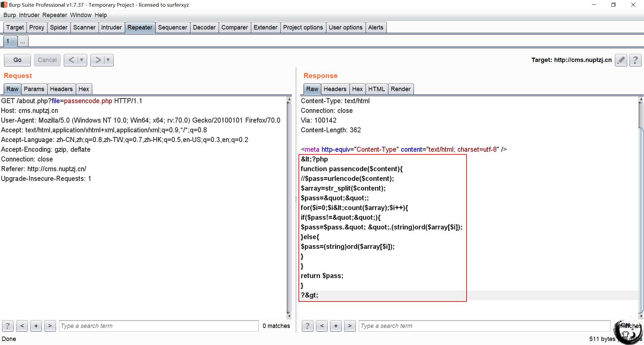Open Repeater help question mark icon

(635, 60)
